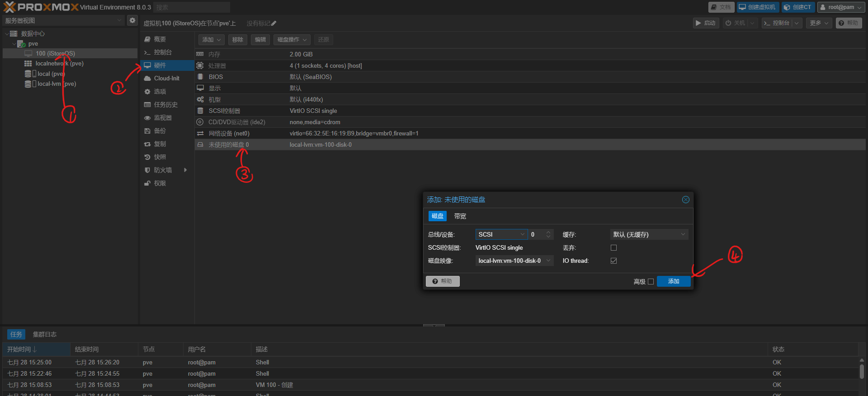The image size is (868, 396).
Task: Click the Create CT (创建CT) button
Action: pyautogui.click(x=798, y=7)
